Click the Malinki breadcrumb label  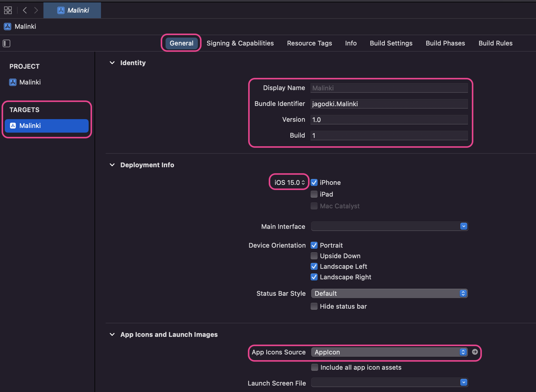coord(25,26)
